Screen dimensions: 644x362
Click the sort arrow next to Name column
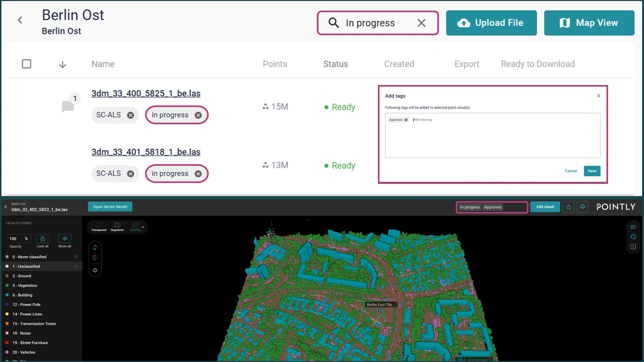click(x=62, y=64)
